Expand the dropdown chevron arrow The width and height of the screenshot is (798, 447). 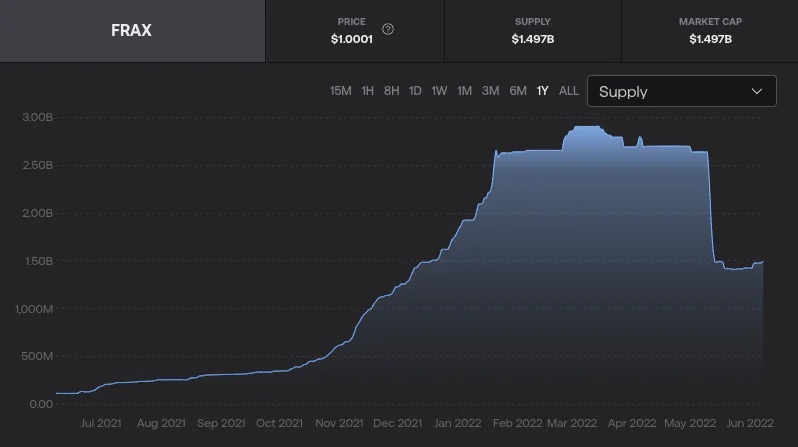(756, 91)
